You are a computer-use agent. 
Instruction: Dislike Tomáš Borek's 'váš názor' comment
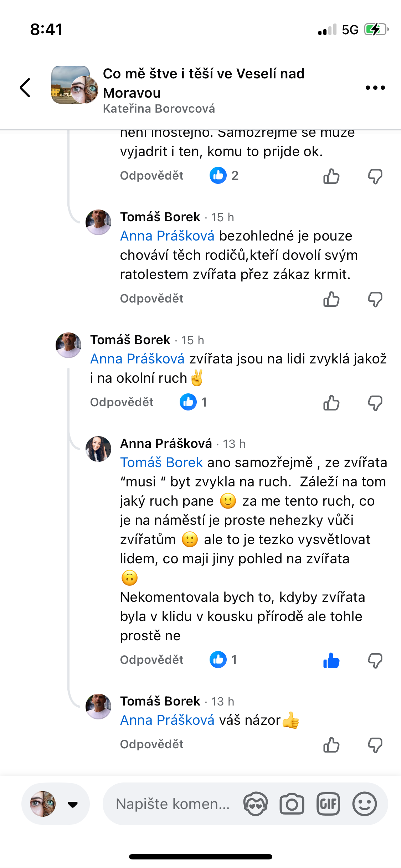pyautogui.click(x=375, y=745)
